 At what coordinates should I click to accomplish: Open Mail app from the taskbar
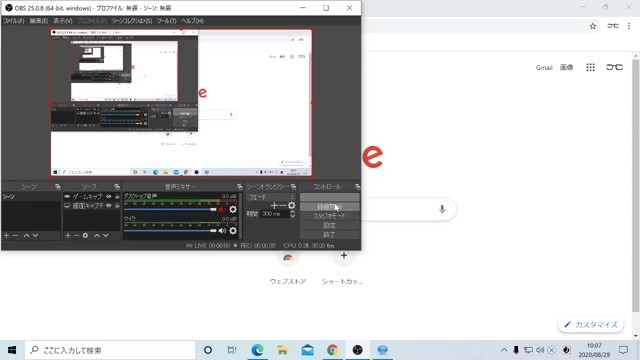[307, 350]
